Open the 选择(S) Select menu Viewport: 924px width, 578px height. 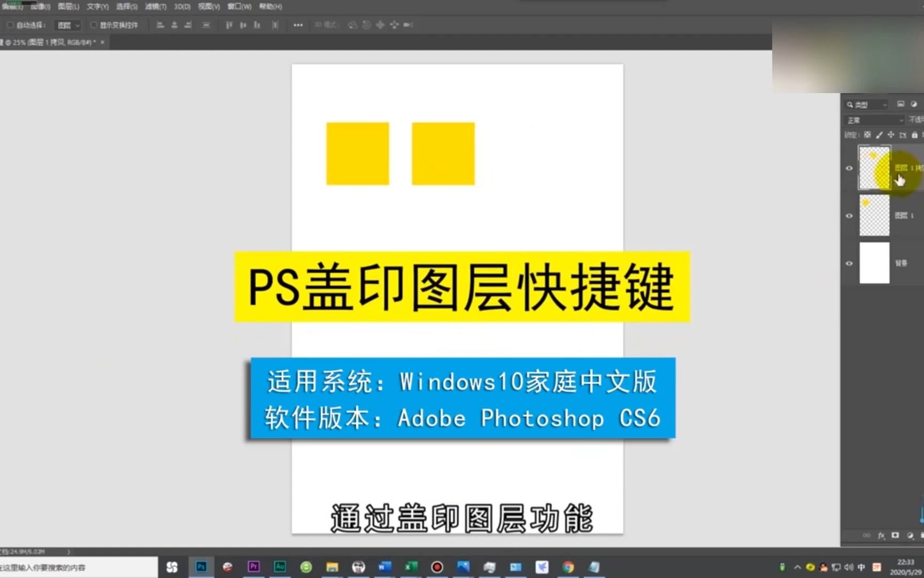tap(127, 6)
